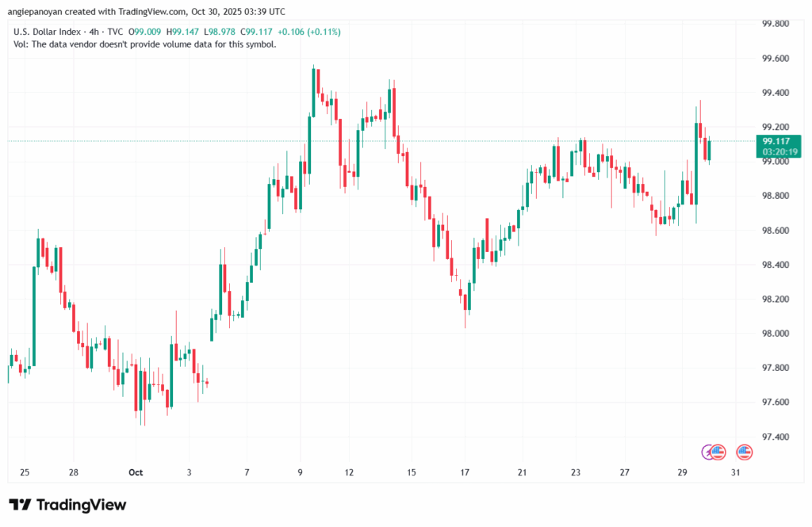Viewport: 812px width, 527px height.
Task: Click the TradingView logo at bottom left
Action: pos(67,505)
